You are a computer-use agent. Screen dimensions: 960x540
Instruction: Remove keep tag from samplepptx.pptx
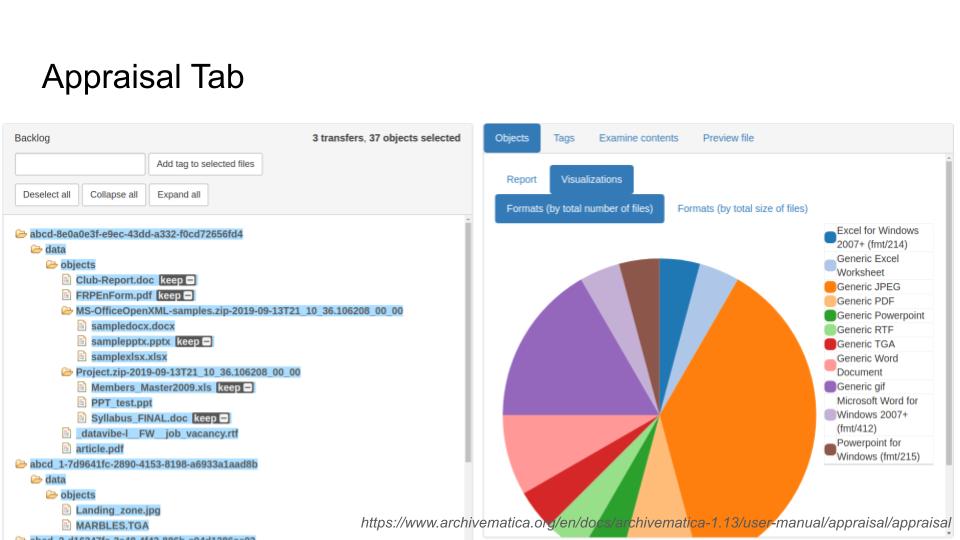tap(207, 341)
